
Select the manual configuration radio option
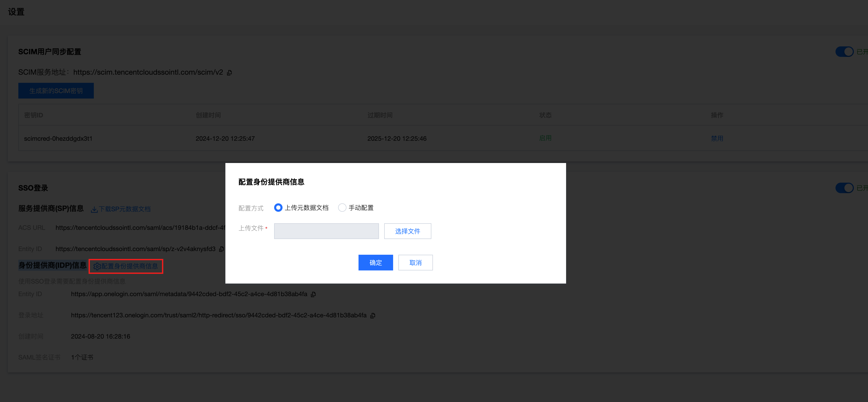pyautogui.click(x=342, y=208)
